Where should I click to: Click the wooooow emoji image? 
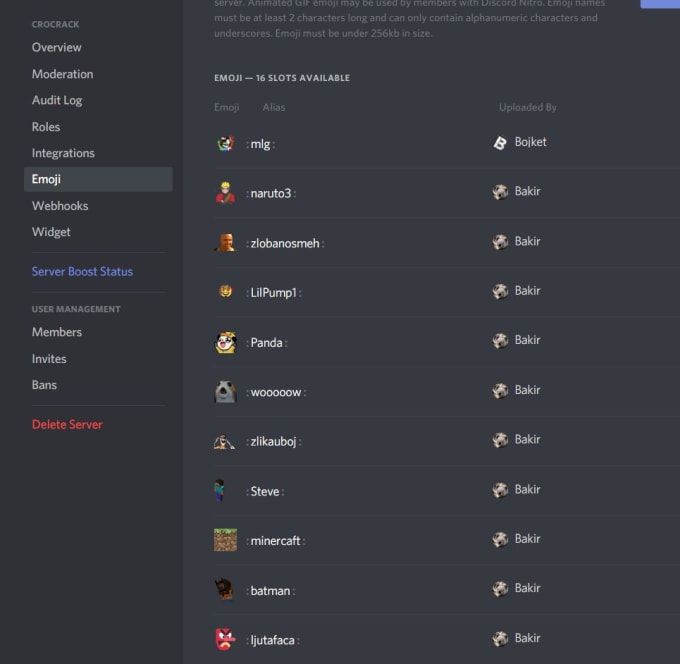click(225, 391)
